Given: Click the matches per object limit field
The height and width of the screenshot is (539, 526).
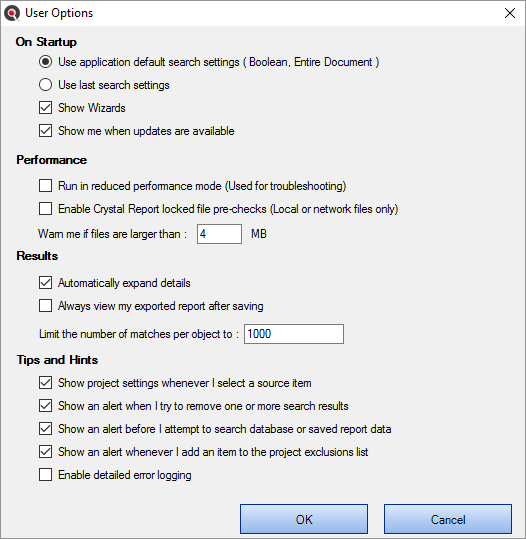Looking at the screenshot, I should coord(294,334).
